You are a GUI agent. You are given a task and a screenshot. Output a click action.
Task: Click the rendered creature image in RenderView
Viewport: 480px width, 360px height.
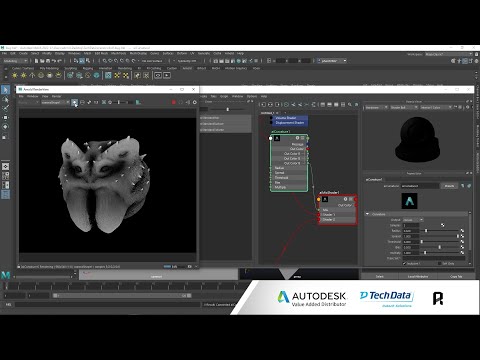(x=104, y=184)
